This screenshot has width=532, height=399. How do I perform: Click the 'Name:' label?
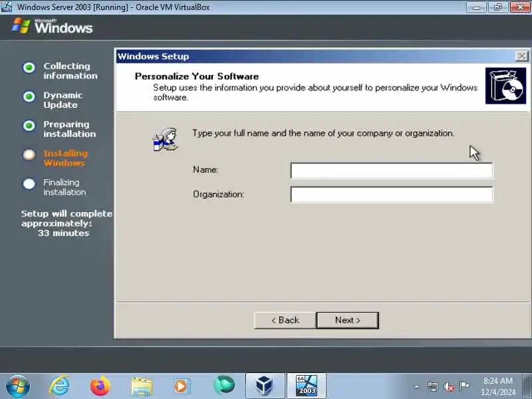(205, 170)
